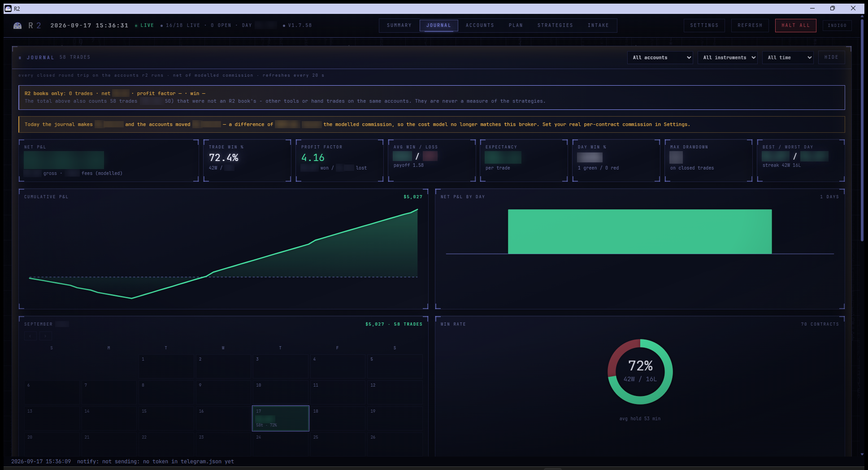Select September 17 calendar cell
Viewport: 868px width, 470px height.
(x=281, y=418)
